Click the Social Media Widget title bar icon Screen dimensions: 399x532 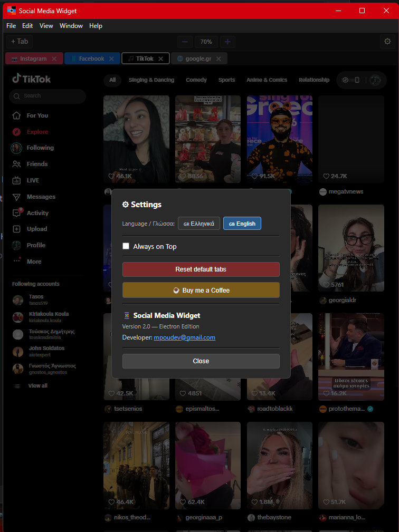12,11
